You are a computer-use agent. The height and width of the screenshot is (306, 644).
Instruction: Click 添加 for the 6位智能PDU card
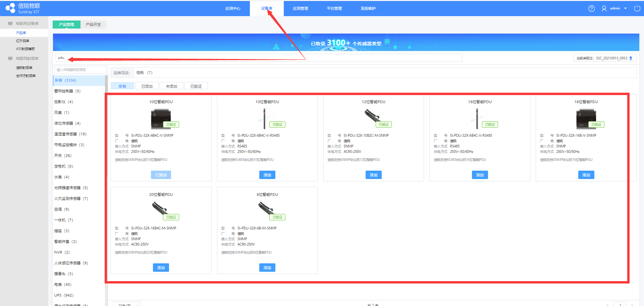pos(267,268)
